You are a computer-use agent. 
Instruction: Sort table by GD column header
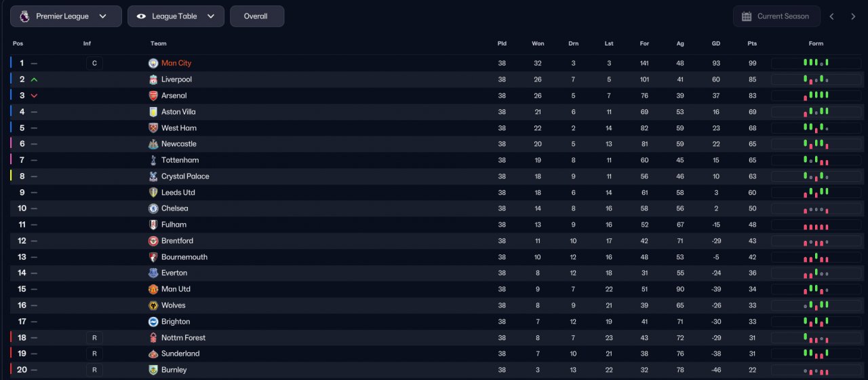pyautogui.click(x=716, y=43)
